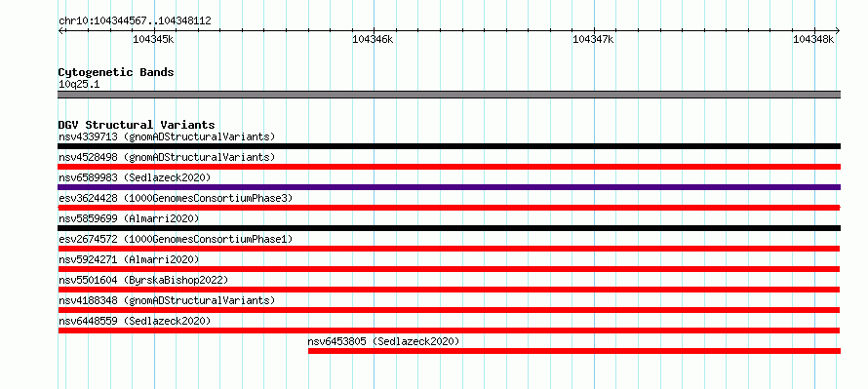Click the red esv3624428 variant bar
The image size is (868, 389).
(x=449, y=208)
